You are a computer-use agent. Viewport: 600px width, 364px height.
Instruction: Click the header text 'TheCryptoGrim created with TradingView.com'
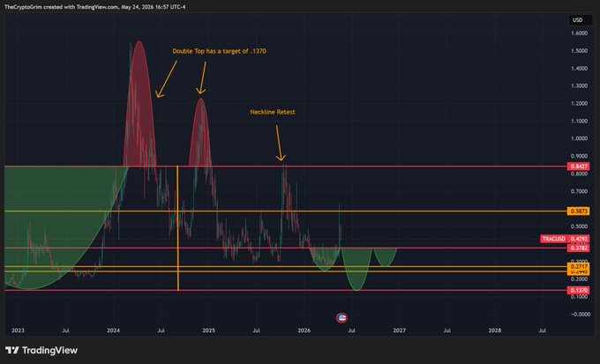click(x=61, y=7)
